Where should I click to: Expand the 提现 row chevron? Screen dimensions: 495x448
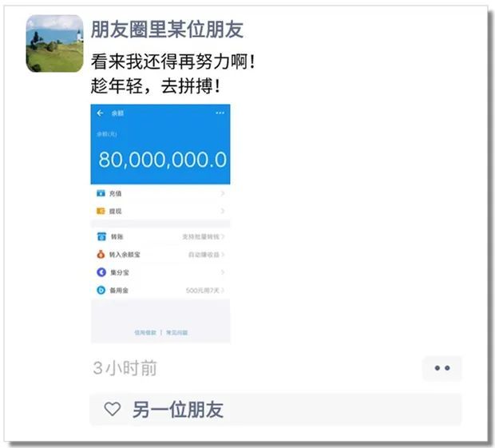223,211
